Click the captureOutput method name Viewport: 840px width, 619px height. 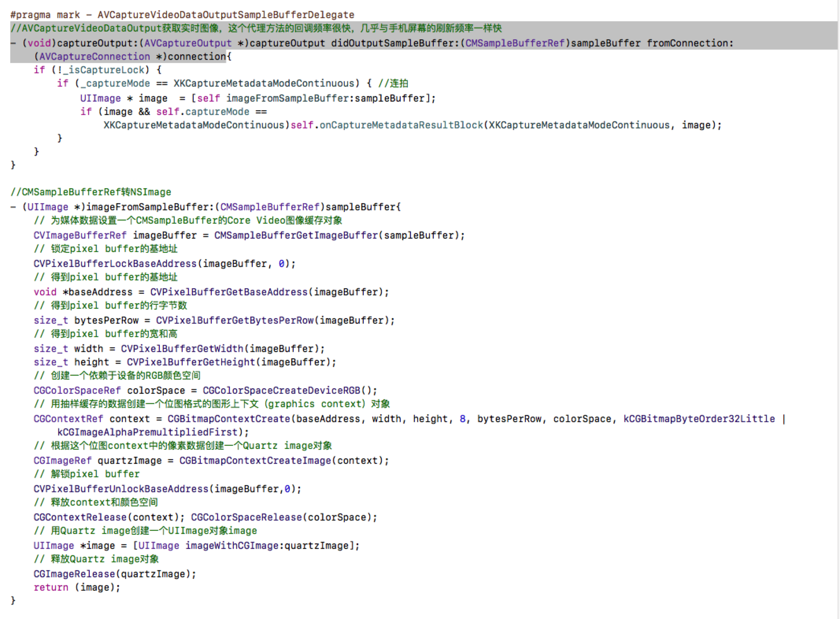pos(96,43)
